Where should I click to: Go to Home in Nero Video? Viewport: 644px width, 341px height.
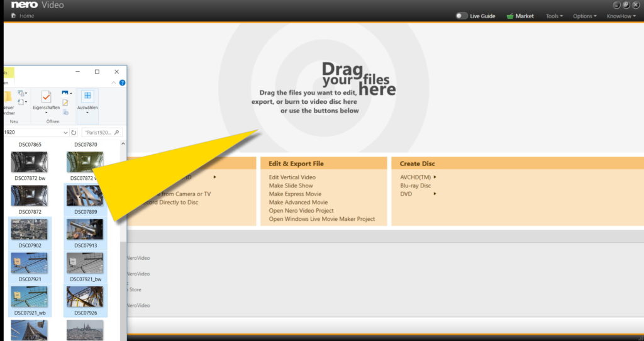(x=23, y=16)
